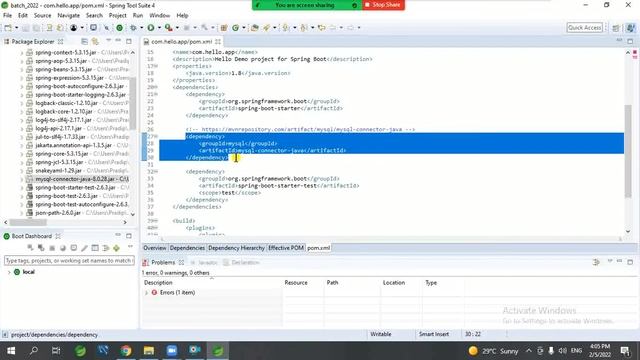The width and height of the screenshot is (640, 360).
Task: Click the Stop Share button
Action: pyautogui.click(x=383, y=5)
